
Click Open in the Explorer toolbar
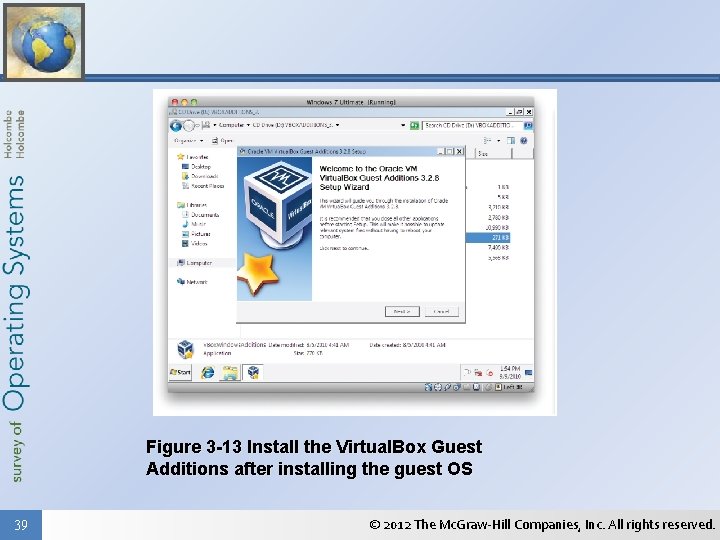coord(222,141)
